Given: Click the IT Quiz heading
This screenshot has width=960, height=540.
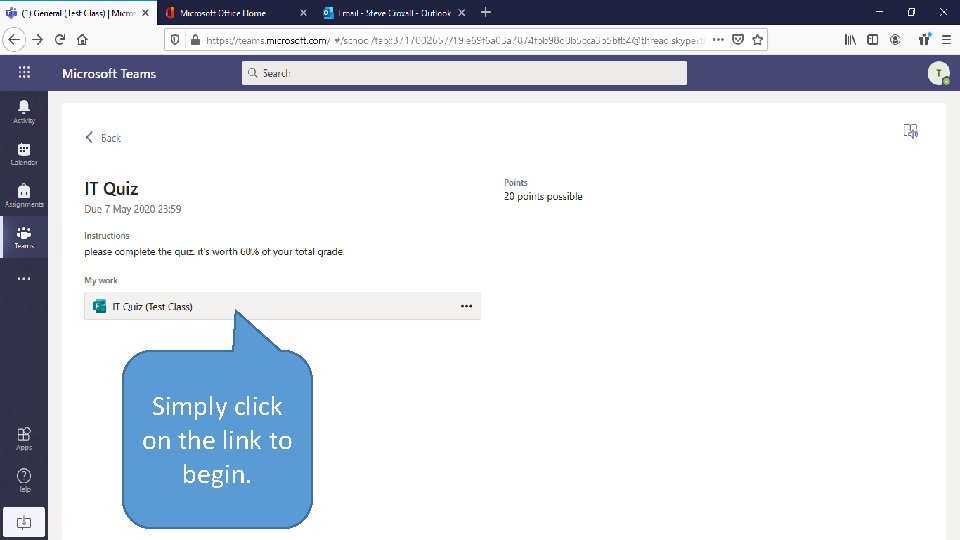Looking at the screenshot, I should pos(111,189).
